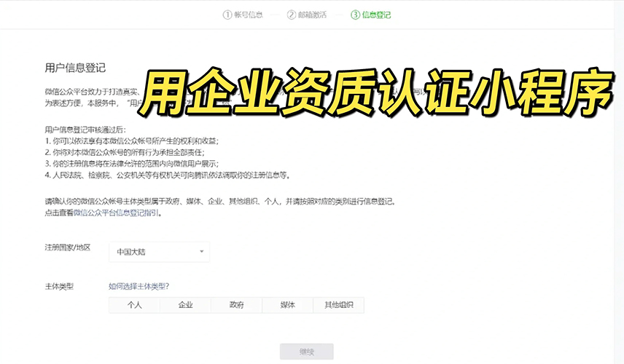Click the 用户信息登记 heading
Viewport: 624px width, 364px height.
pyautogui.click(x=75, y=68)
